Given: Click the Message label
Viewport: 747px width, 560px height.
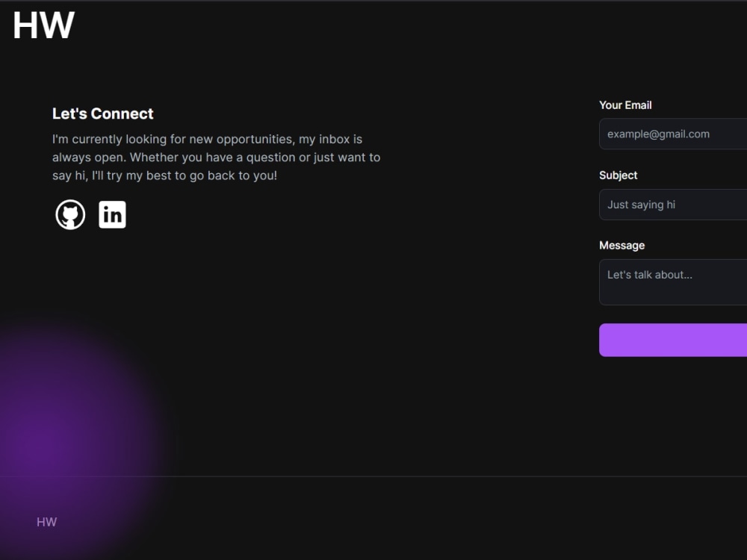Looking at the screenshot, I should click(622, 245).
